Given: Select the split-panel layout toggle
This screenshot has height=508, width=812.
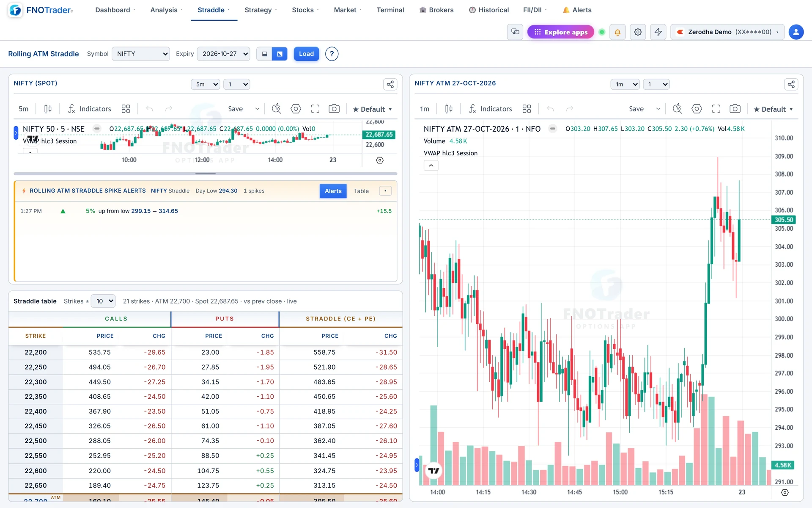Looking at the screenshot, I should tap(280, 54).
